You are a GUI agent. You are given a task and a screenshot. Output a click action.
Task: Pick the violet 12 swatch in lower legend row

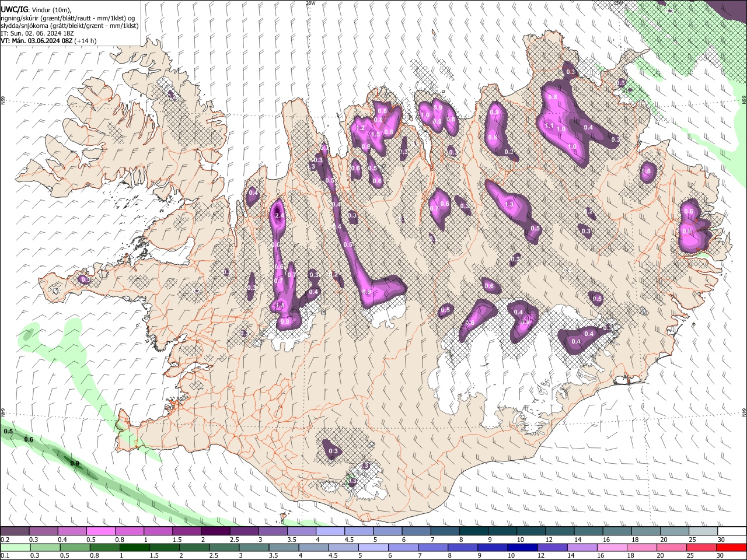tap(553, 547)
